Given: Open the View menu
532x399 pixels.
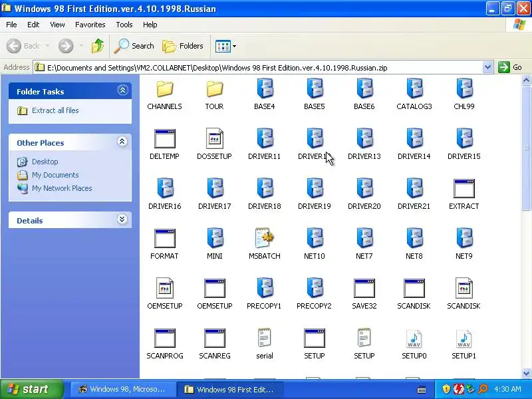Looking at the screenshot, I should (x=57, y=25).
